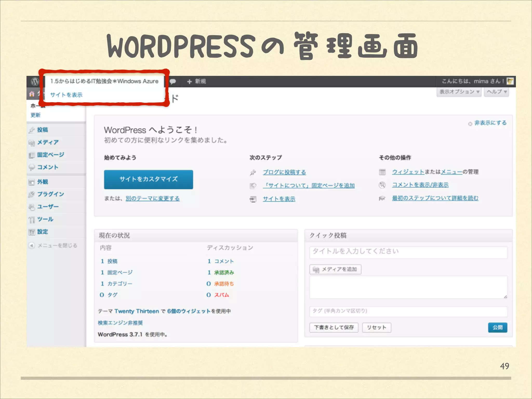Open the 1 投稿 count link

(109, 261)
